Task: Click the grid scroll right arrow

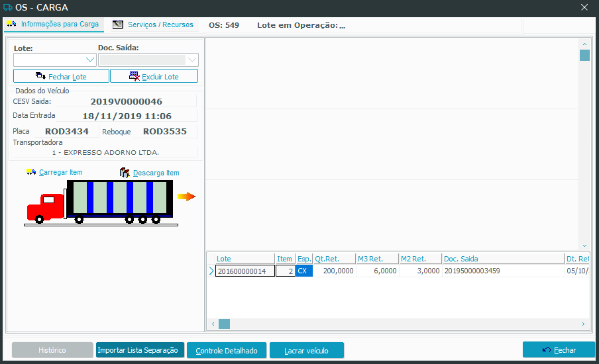Action: pyautogui.click(x=583, y=324)
